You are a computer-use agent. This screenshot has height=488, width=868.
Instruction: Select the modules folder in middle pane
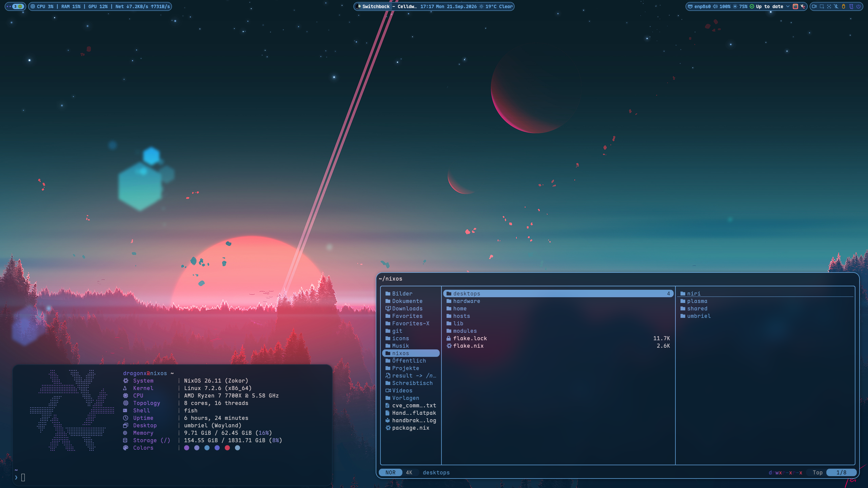pyautogui.click(x=558, y=331)
